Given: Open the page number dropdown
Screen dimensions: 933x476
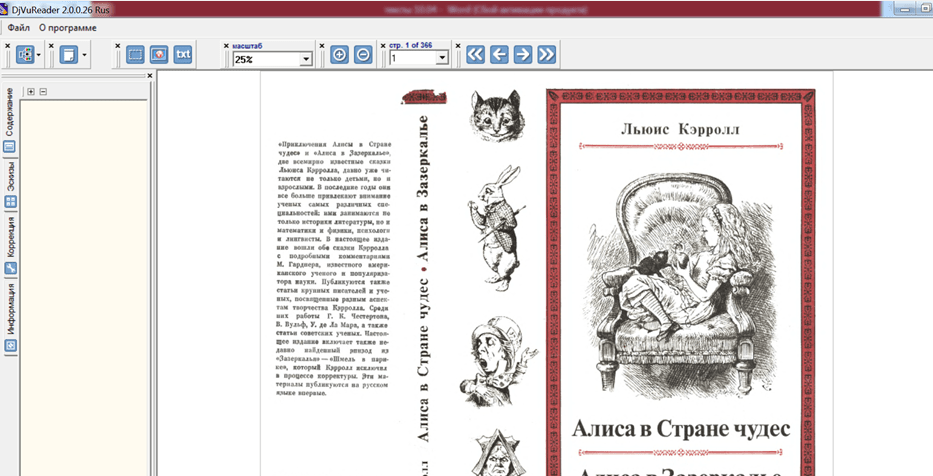Looking at the screenshot, I should pos(441,59).
